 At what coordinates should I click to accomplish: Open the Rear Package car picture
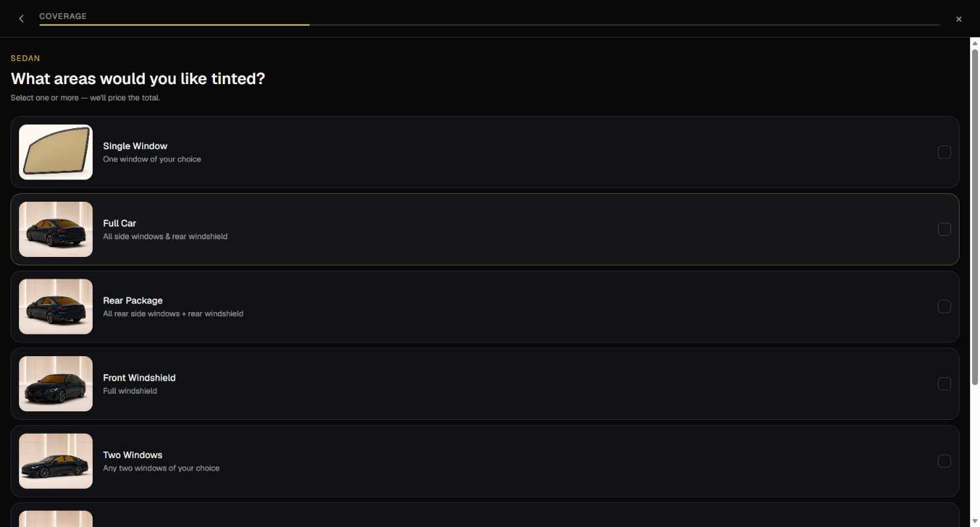pyautogui.click(x=56, y=307)
